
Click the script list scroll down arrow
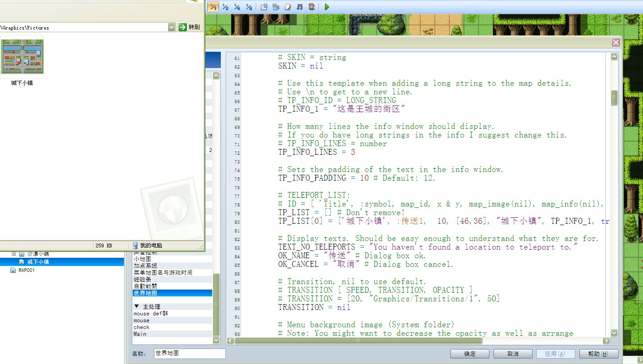pos(216,340)
